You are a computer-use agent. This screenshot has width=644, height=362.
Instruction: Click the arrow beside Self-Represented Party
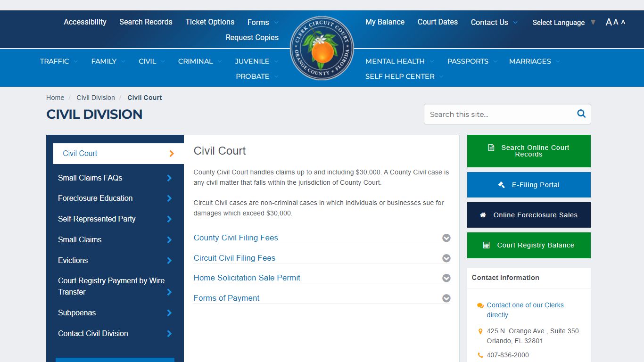[169, 219]
